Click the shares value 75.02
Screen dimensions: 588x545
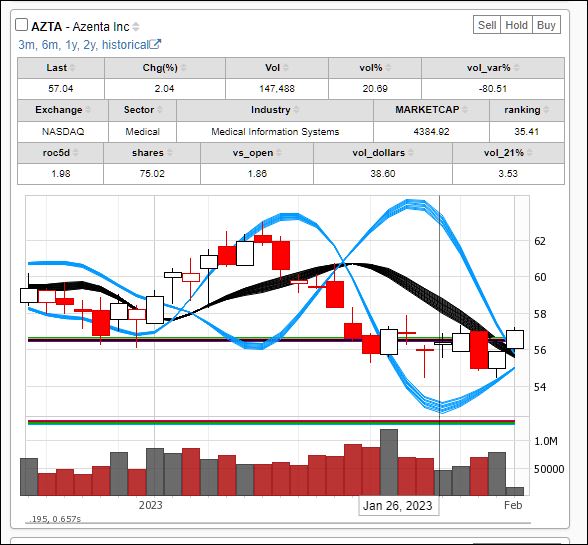pyautogui.click(x=152, y=174)
